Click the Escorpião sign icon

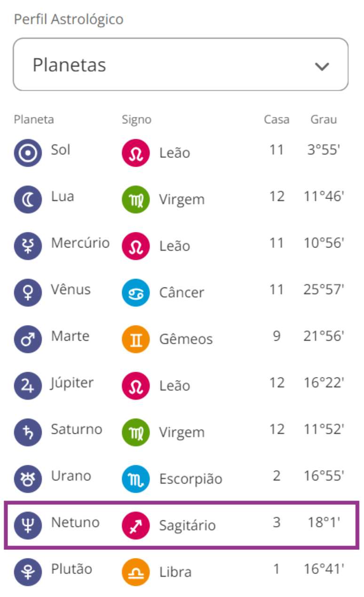click(135, 479)
